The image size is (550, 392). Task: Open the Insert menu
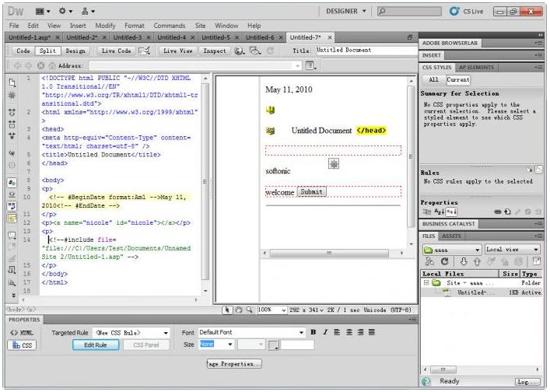coord(78,26)
